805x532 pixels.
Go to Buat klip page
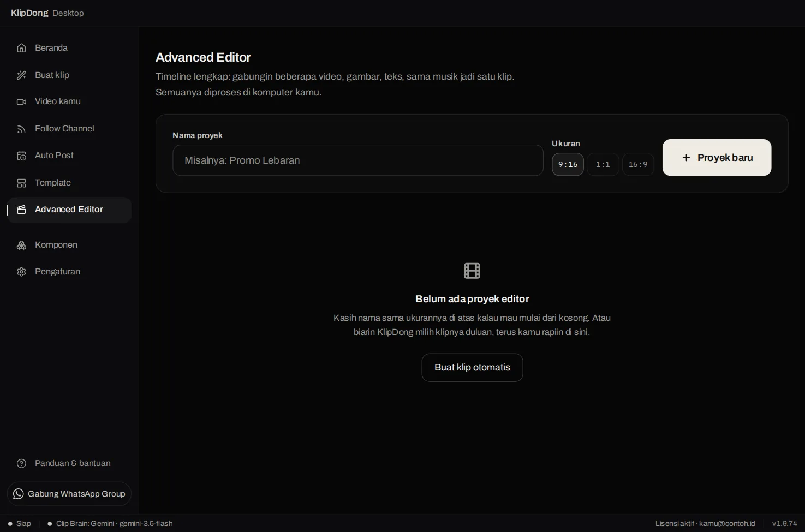coord(69,75)
